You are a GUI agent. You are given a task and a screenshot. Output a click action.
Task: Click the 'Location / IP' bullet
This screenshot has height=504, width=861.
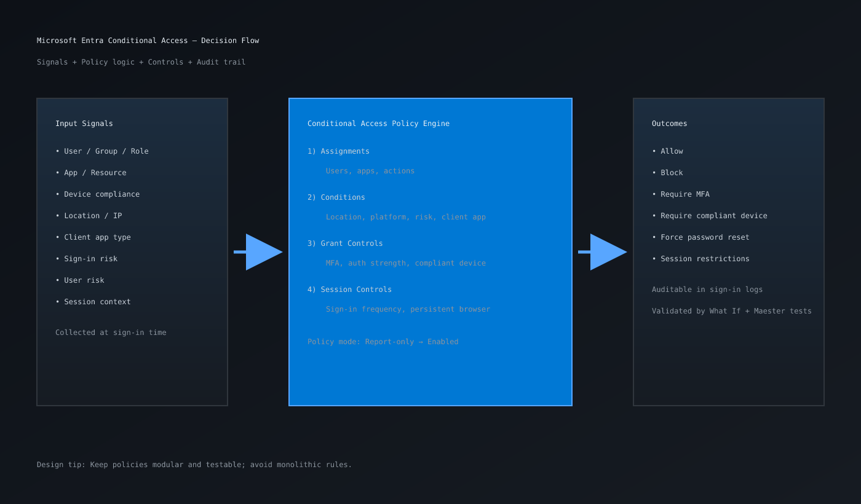click(89, 216)
